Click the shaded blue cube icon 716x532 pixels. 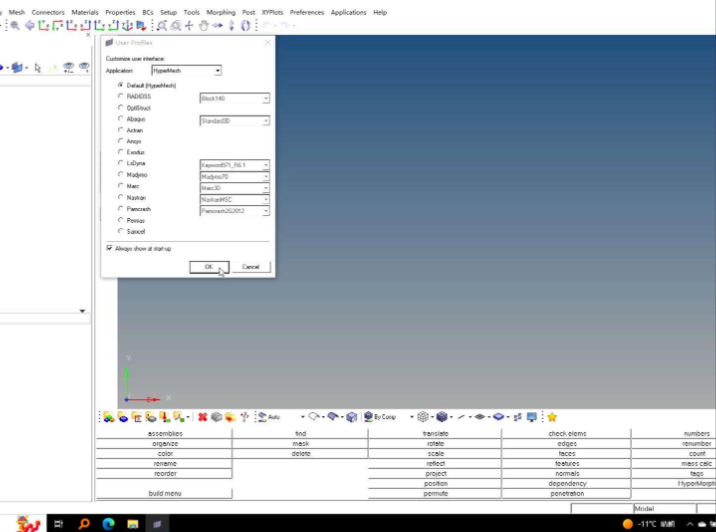(442, 417)
